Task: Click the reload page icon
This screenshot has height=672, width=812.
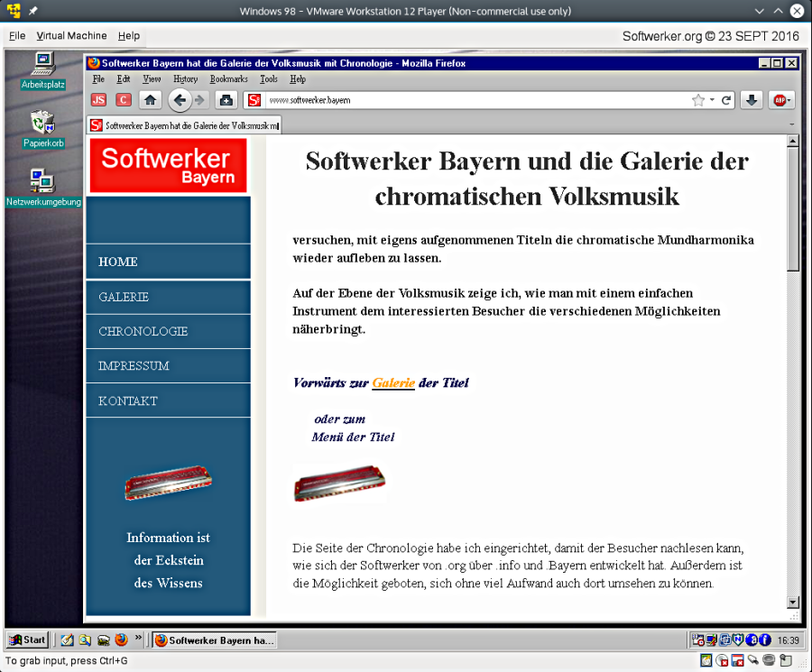Action: click(726, 100)
